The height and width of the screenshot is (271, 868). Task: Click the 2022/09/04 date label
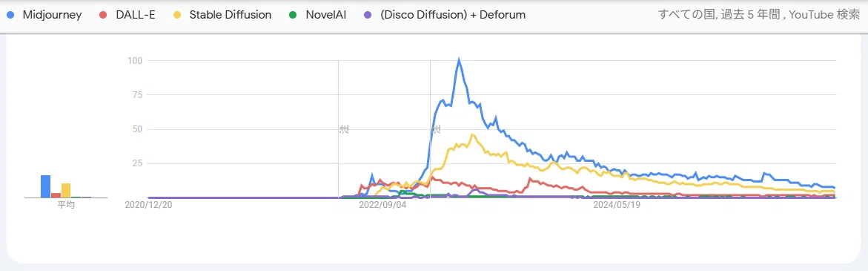[382, 204]
